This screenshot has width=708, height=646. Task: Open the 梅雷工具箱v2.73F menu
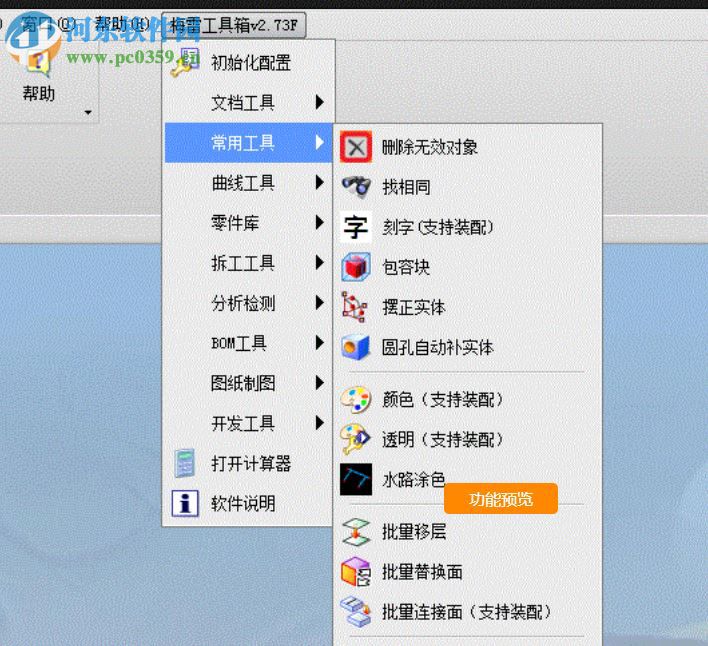point(233,25)
